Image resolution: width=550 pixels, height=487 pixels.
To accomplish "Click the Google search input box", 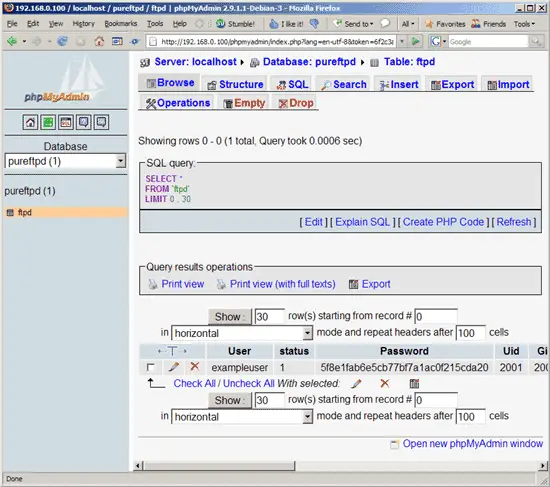I will pos(488,41).
